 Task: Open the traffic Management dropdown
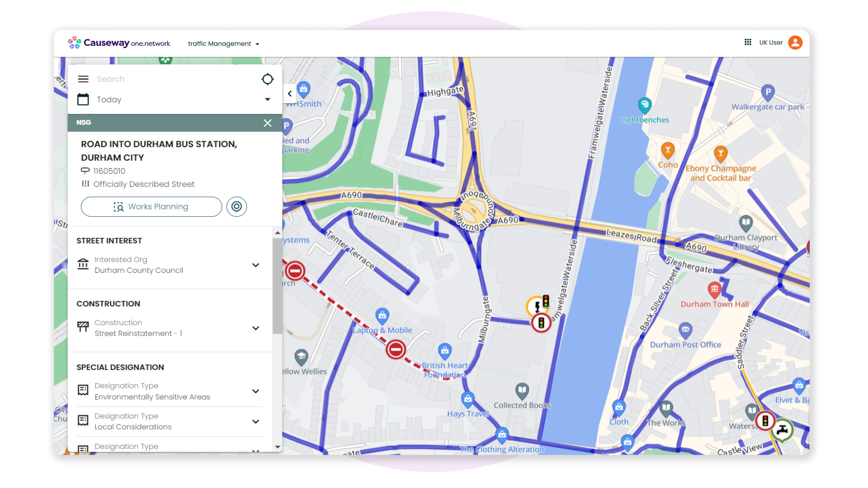(x=223, y=44)
